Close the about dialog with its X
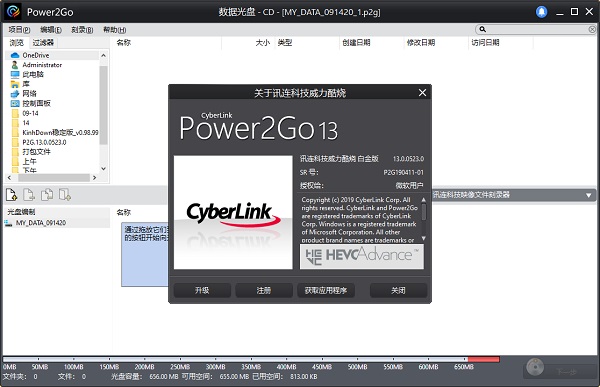The image size is (600, 387). tap(422, 93)
